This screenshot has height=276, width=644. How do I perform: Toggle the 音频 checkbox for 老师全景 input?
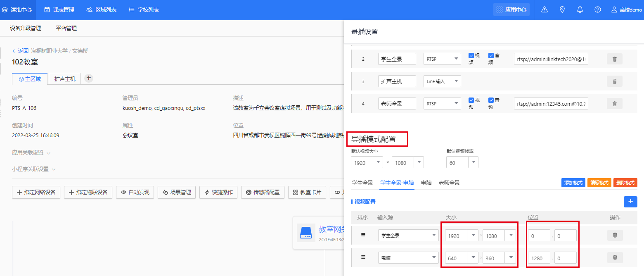[491, 100]
